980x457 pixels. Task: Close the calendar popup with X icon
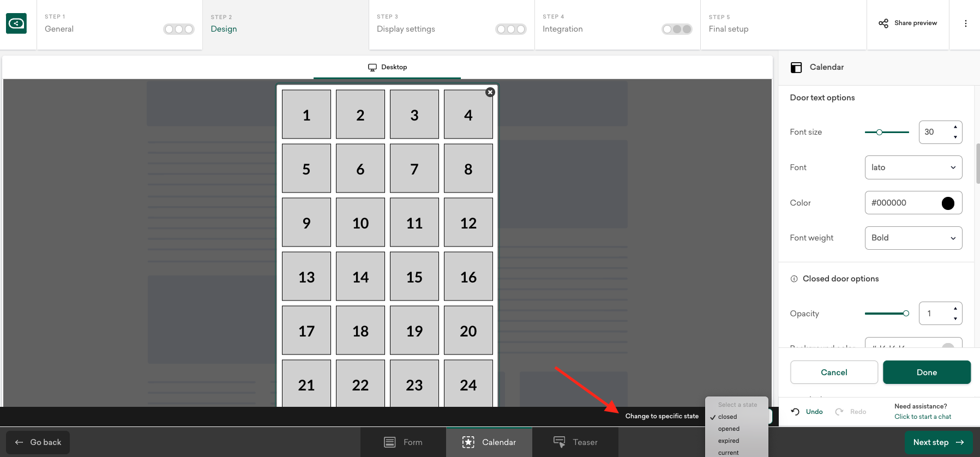click(x=490, y=92)
